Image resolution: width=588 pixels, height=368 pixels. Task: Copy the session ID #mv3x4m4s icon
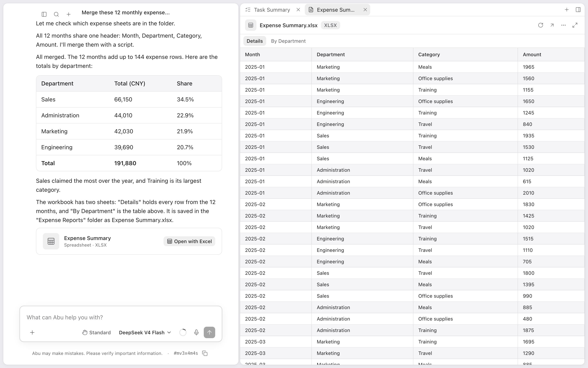[205, 353]
